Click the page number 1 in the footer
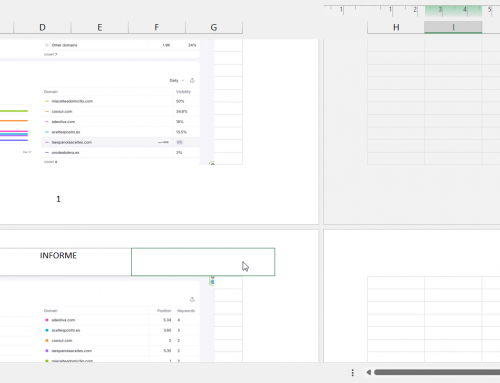The image size is (500, 383). point(58,199)
